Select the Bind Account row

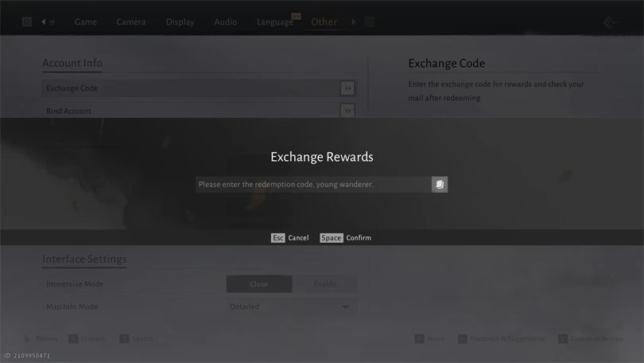[x=200, y=111]
